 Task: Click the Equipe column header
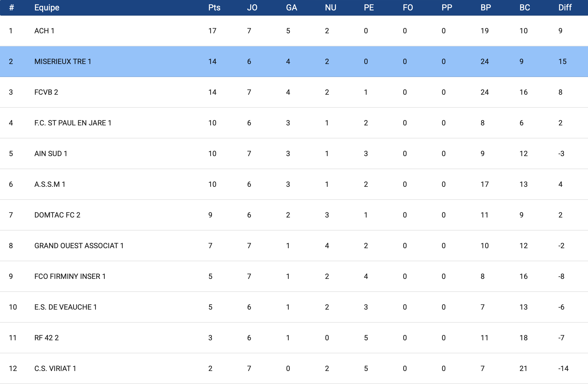47,8
